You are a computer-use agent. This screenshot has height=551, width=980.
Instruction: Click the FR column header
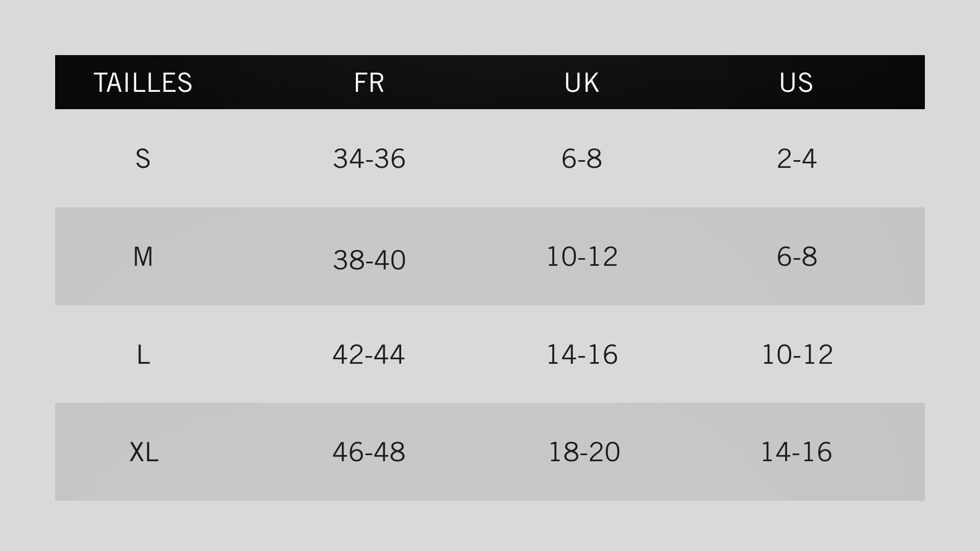coord(369,83)
